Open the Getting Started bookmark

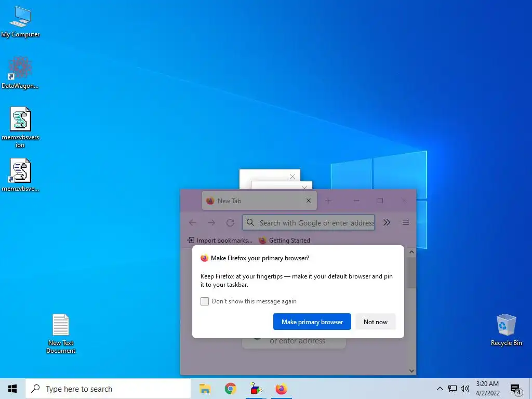(284, 240)
